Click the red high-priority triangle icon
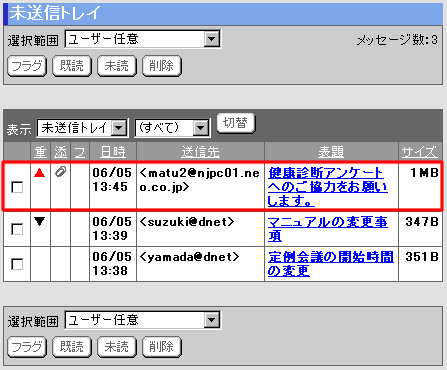This screenshot has height=370, width=447. point(40,172)
